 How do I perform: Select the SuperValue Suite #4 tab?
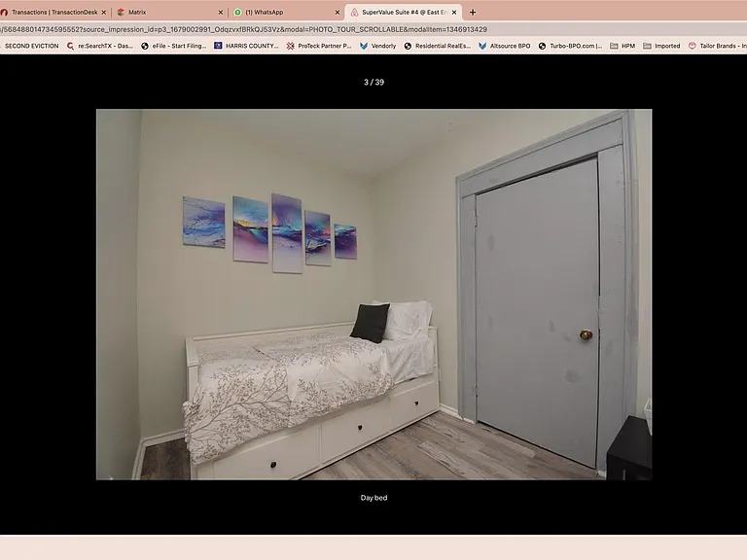point(404,12)
